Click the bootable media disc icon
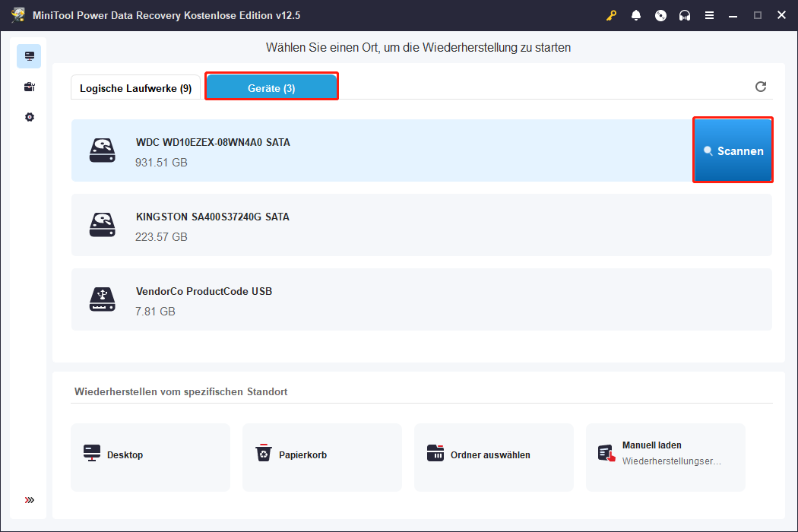The height and width of the screenshot is (532, 798). (x=660, y=15)
